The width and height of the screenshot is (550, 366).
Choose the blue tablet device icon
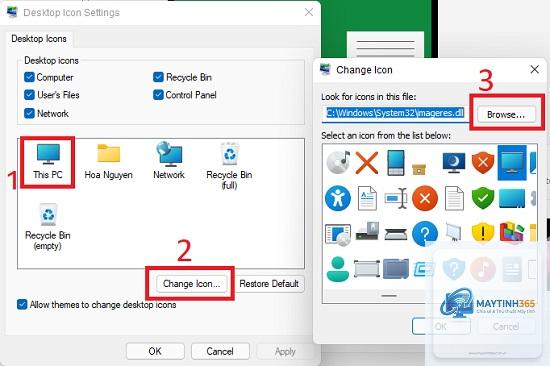click(396, 163)
